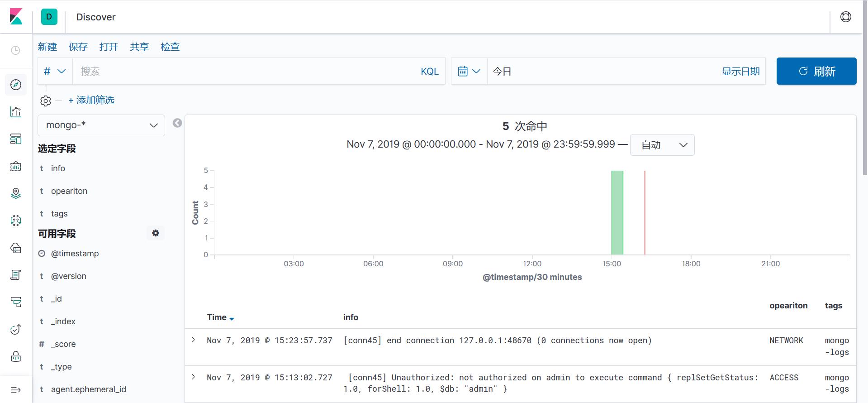868x403 pixels.
Task: Open mongo-* index pattern dropdown
Action: click(101, 125)
